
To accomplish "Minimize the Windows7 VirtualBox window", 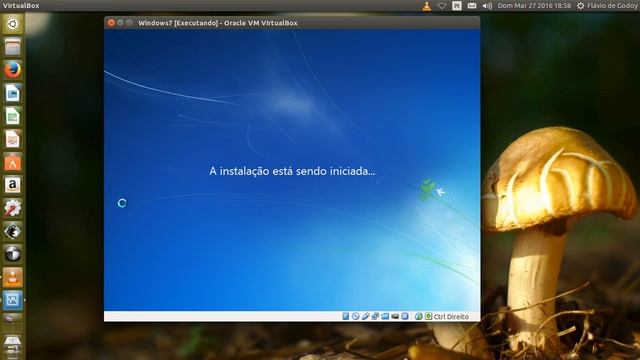I will tap(120, 23).
